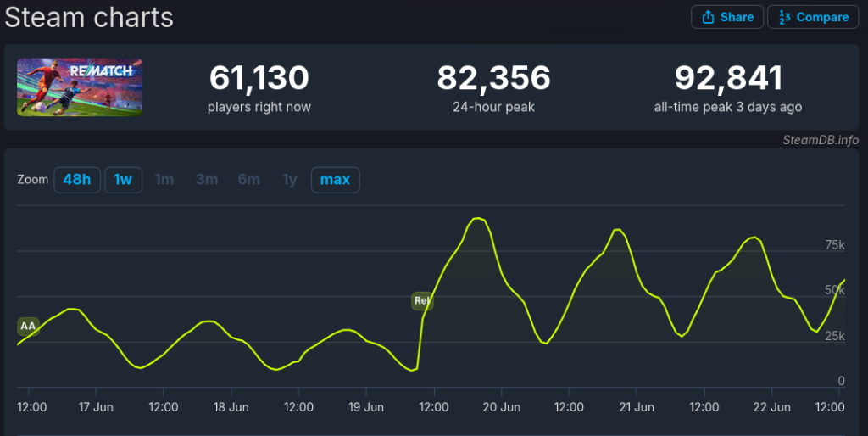Click the Rel release marker on chart
This screenshot has height=436, width=868.
(x=421, y=300)
